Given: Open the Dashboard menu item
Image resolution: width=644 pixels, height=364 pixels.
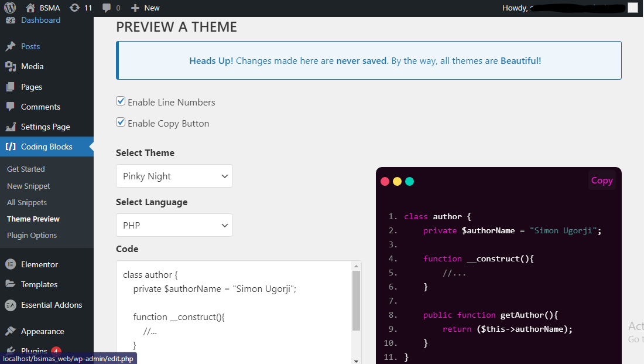Looking at the screenshot, I should 40,20.
